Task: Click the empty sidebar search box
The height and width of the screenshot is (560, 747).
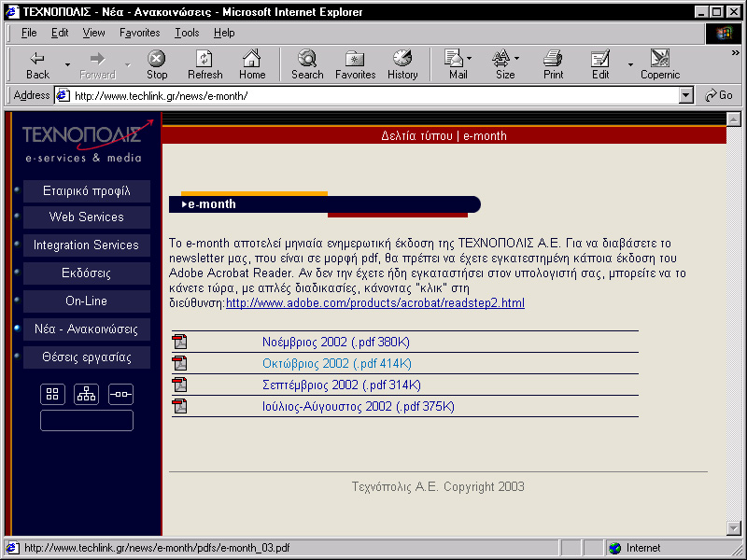Action: point(87,421)
